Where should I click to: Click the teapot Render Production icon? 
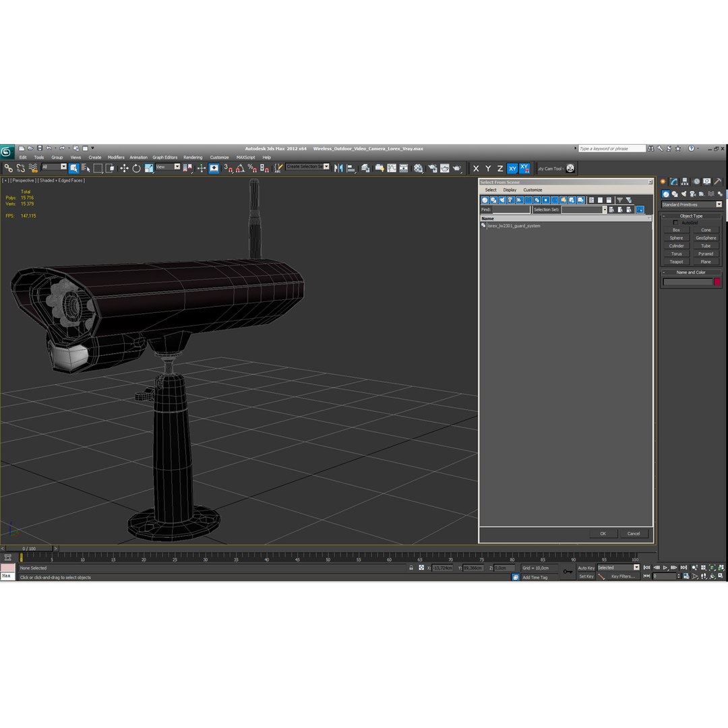pos(457,168)
